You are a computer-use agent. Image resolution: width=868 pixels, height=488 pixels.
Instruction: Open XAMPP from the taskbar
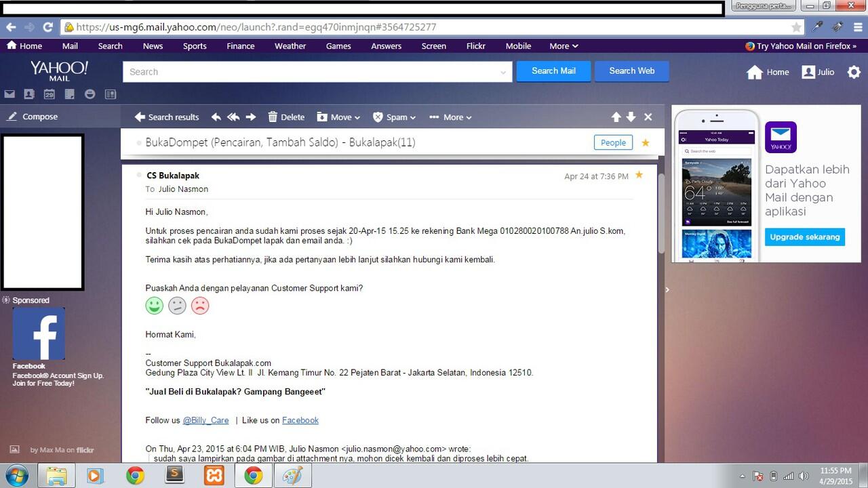[214, 476]
